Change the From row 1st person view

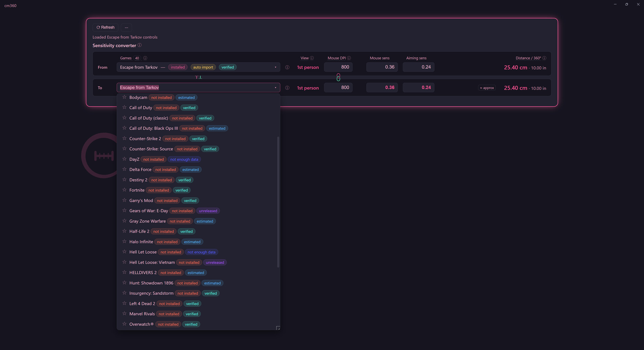point(308,67)
